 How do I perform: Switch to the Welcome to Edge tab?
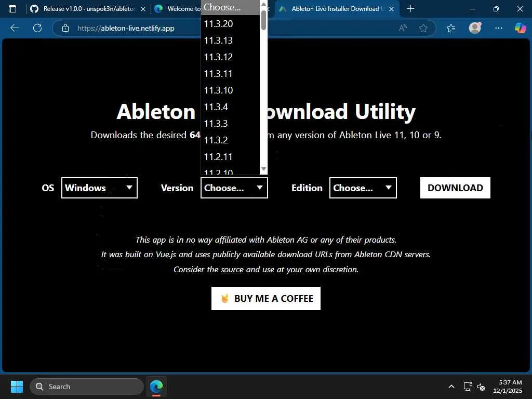pos(179,9)
